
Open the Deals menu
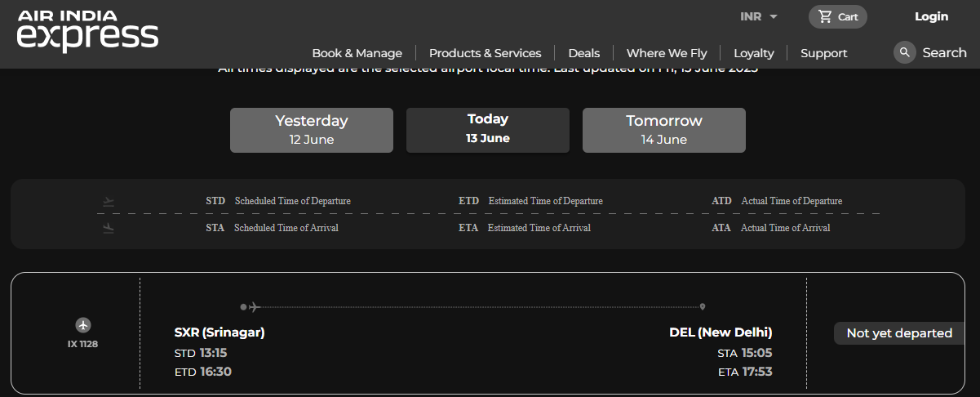click(x=584, y=53)
